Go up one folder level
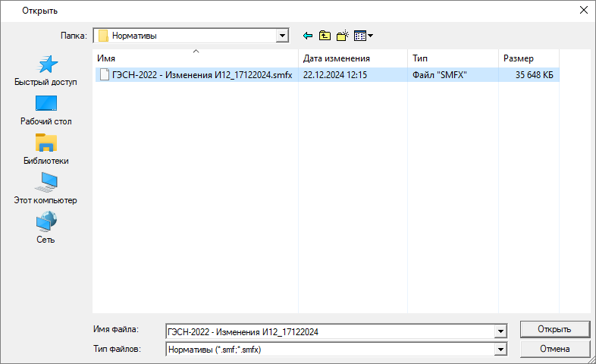 tap(325, 36)
